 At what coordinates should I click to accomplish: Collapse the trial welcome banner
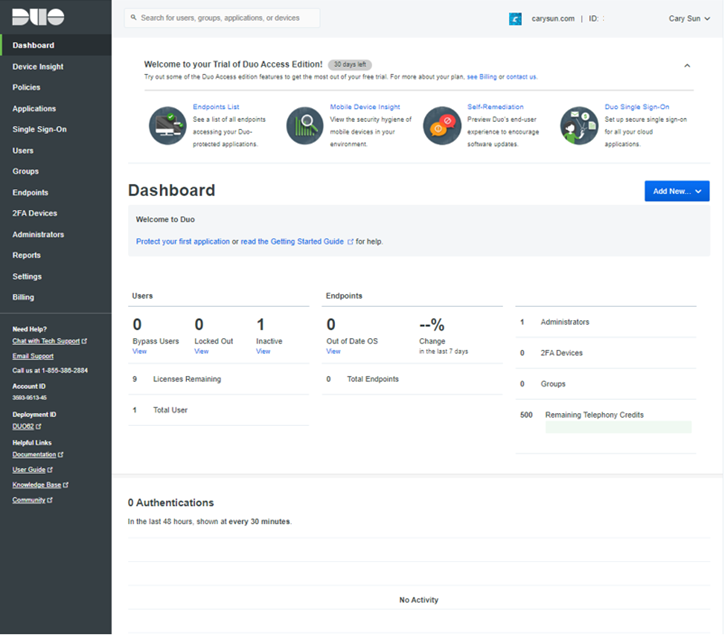pos(687,66)
